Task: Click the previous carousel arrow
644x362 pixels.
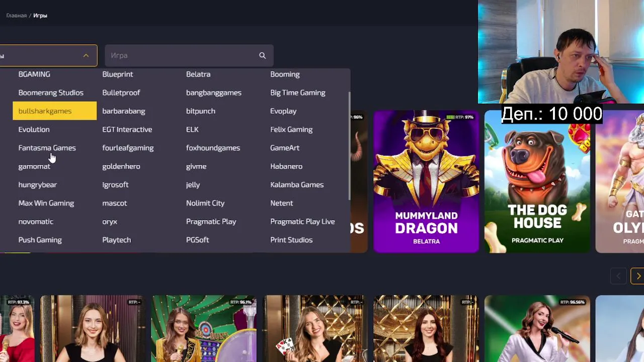Action: pyautogui.click(x=619, y=276)
